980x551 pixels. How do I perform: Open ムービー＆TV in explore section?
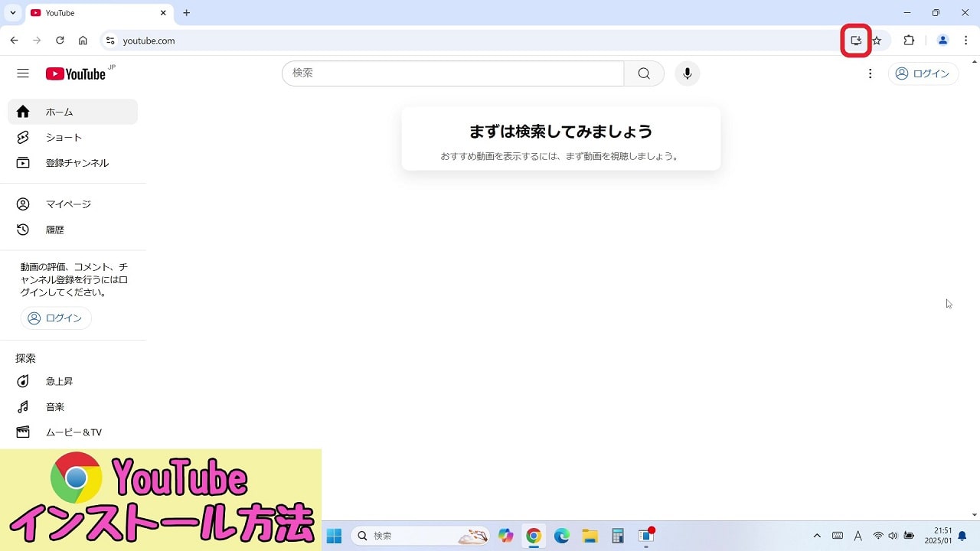tap(73, 432)
